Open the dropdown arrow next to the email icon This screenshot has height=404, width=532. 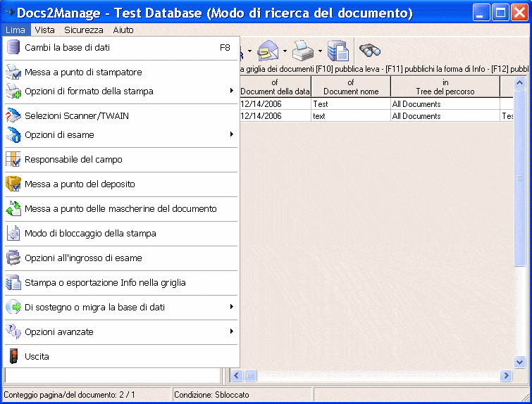(x=285, y=51)
